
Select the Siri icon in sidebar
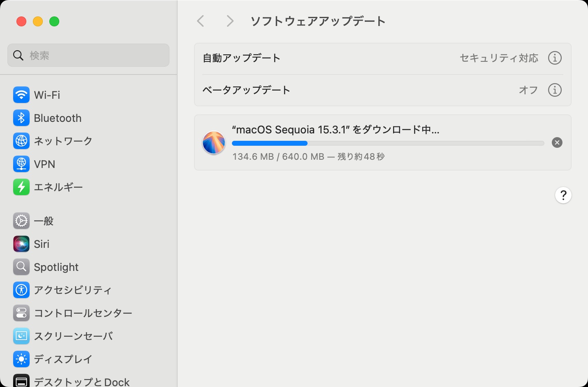(21, 244)
